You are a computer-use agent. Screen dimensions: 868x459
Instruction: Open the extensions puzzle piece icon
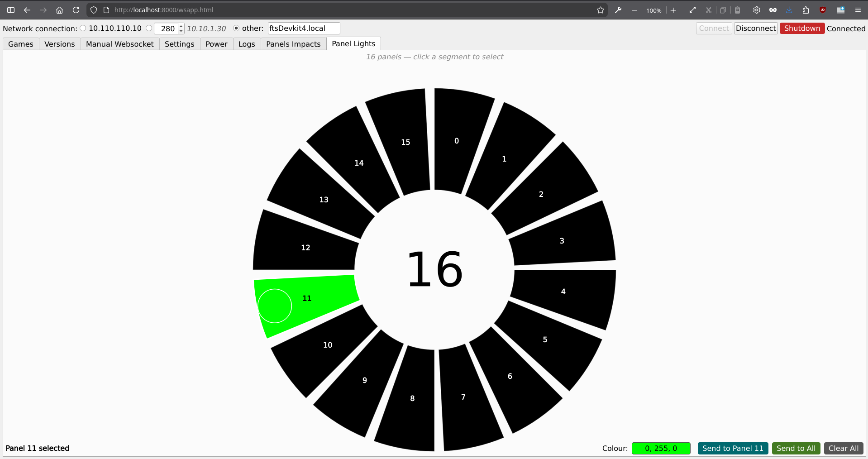pos(806,10)
